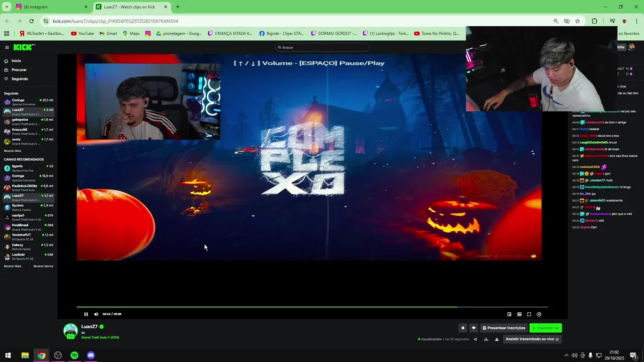This screenshot has height=362, width=644.
Task: Open the player playback settings circle icon
Action: [539, 314]
